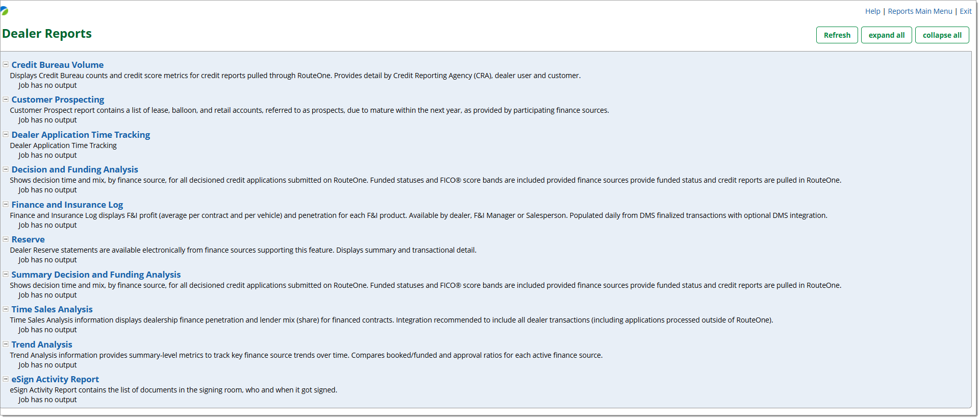
Task: Click the Refresh button
Action: pyautogui.click(x=837, y=35)
